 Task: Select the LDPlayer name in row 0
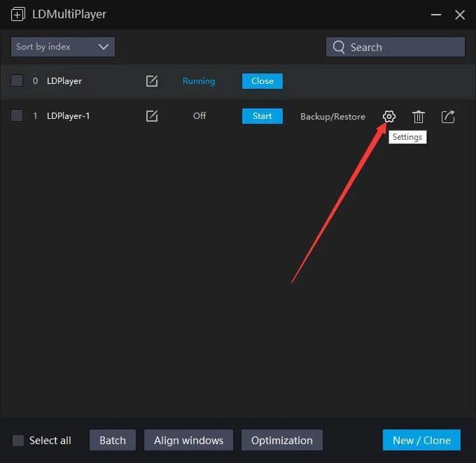click(x=64, y=81)
